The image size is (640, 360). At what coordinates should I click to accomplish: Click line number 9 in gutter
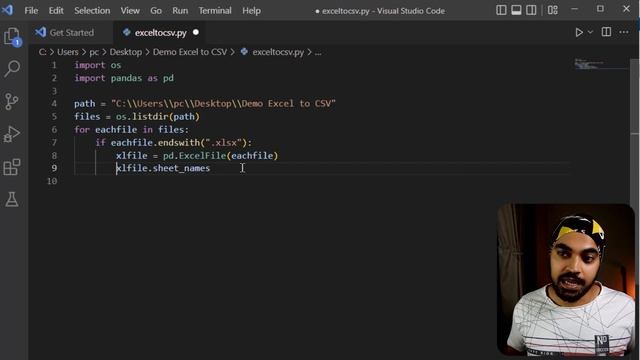click(x=54, y=168)
